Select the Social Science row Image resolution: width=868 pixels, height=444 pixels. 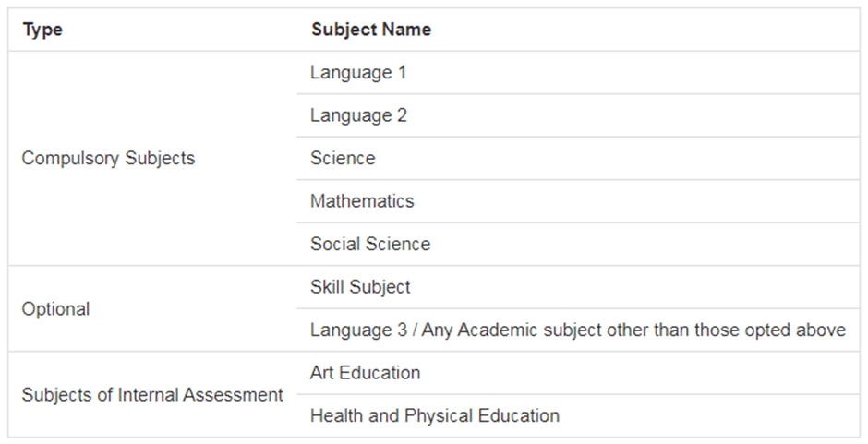point(578,244)
